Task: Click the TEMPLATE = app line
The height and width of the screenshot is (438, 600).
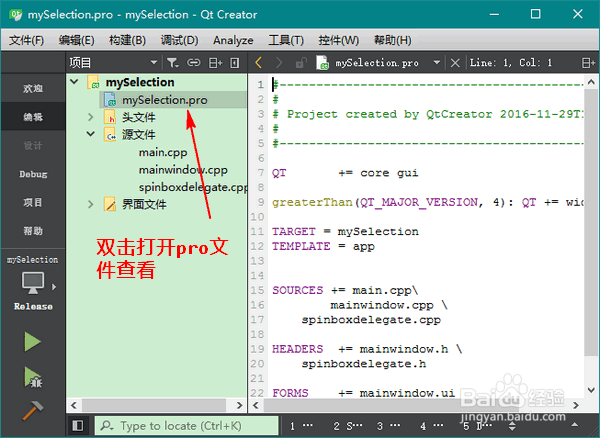Action: pyautogui.click(x=323, y=246)
